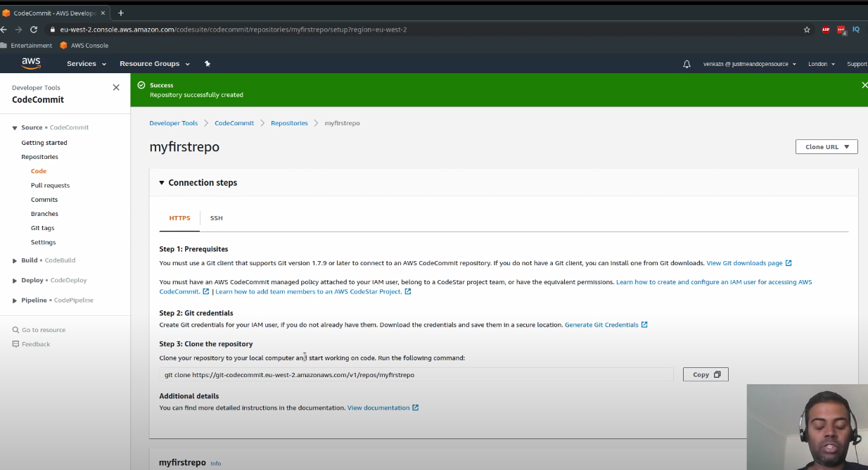Screen dimensions: 868x470
Task: Click the Go to resource search field
Action: (44, 330)
